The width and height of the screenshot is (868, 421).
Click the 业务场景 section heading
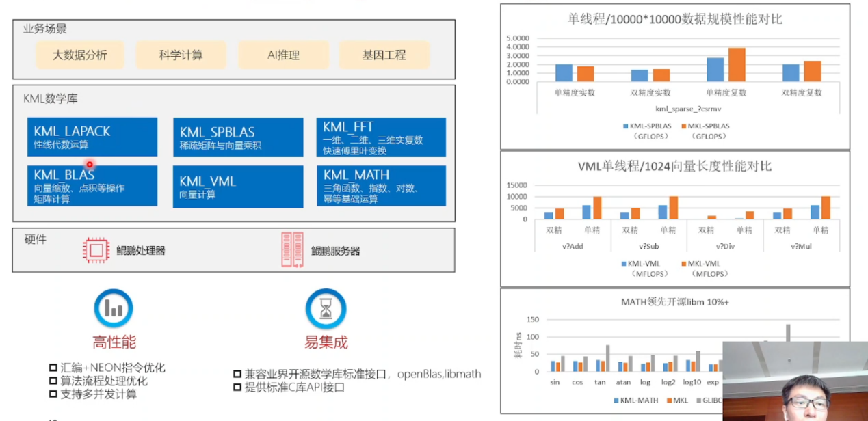coord(44,29)
